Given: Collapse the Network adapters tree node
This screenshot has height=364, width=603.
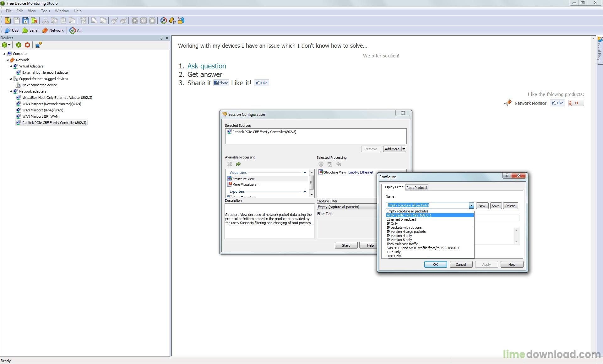Looking at the screenshot, I should pyautogui.click(x=11, y=91).
